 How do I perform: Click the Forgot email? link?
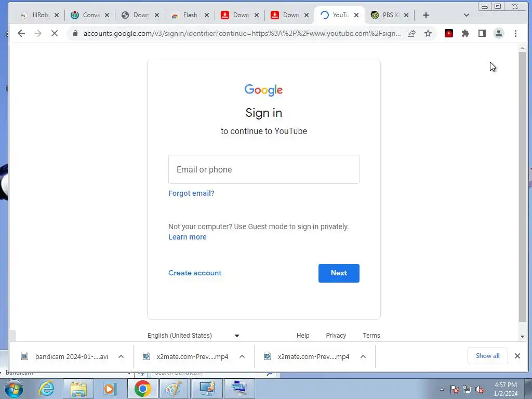pyautogui.click(x=191, y=193)
